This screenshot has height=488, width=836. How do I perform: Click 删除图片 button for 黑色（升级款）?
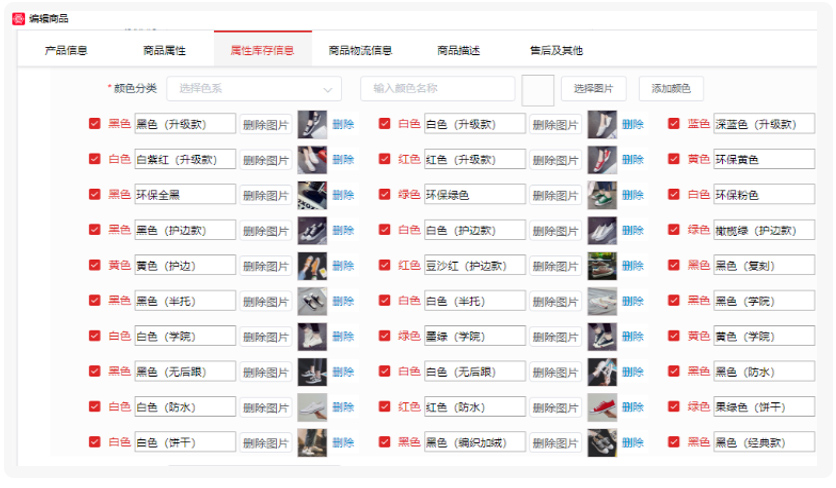266,125
